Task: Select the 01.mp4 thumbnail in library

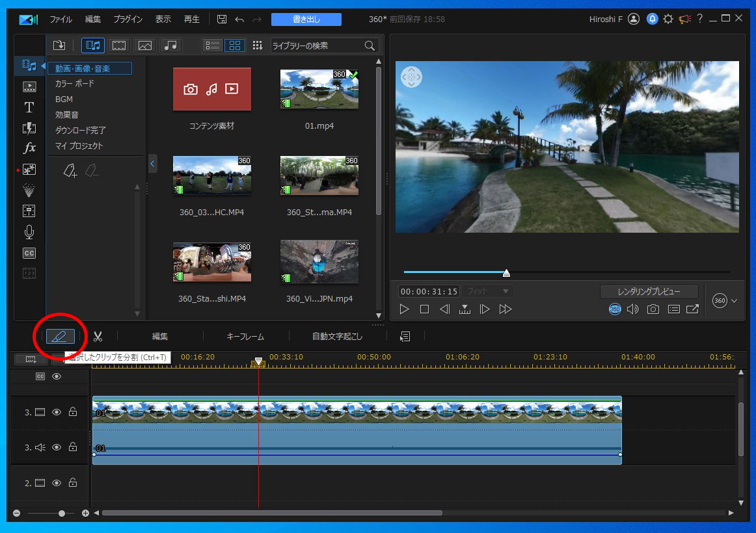Action: click(319, 90)
